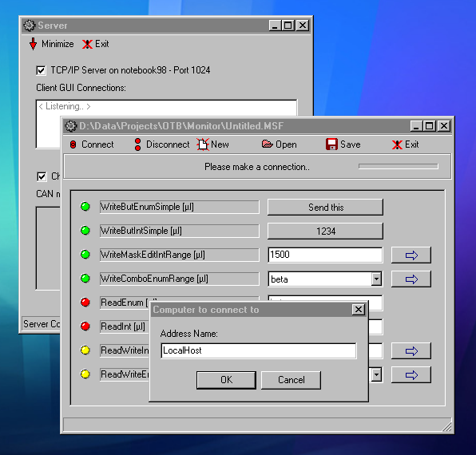Click the Disconnect icon in the toolbar
Screen dimensions: 476x455
click(138, 144)
